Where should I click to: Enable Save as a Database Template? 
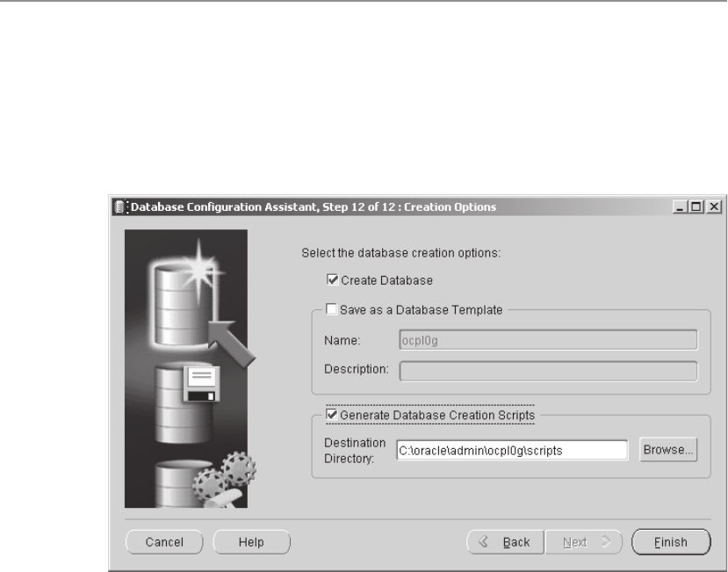pos(331,309)
